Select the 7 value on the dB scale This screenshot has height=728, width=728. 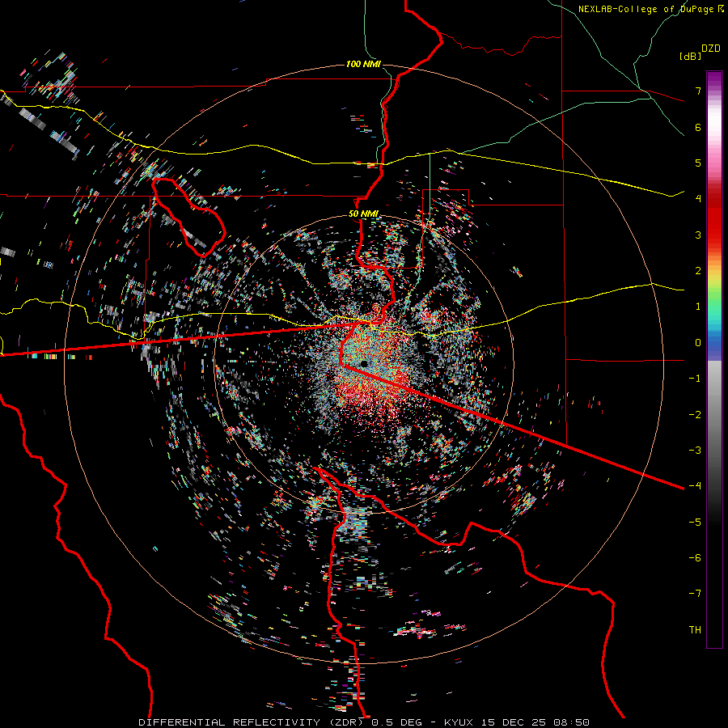698,91
